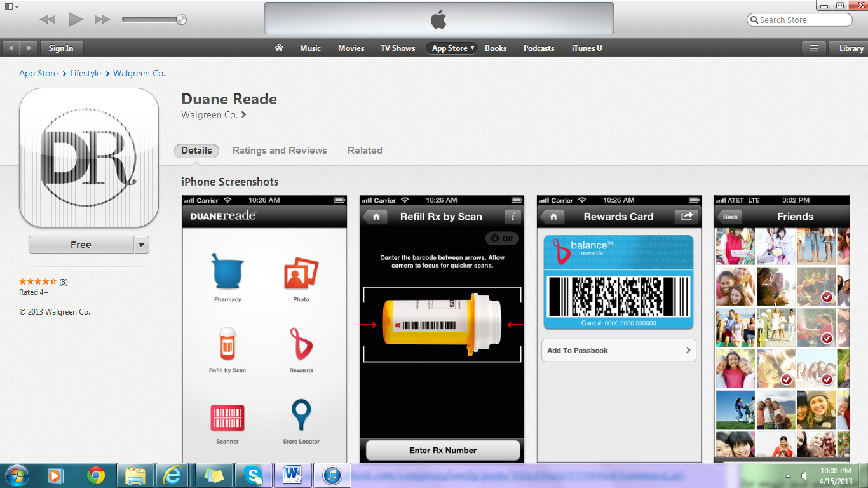Image resolution: width=868 pixels, height=488 pixels.
Task: Click the Duane Reade app icon
Action: [x=89, y=158]
